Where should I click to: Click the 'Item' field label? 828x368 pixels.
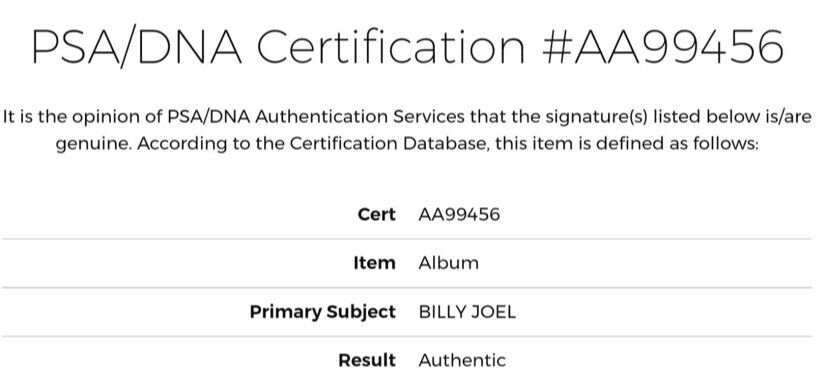point(374,263)
